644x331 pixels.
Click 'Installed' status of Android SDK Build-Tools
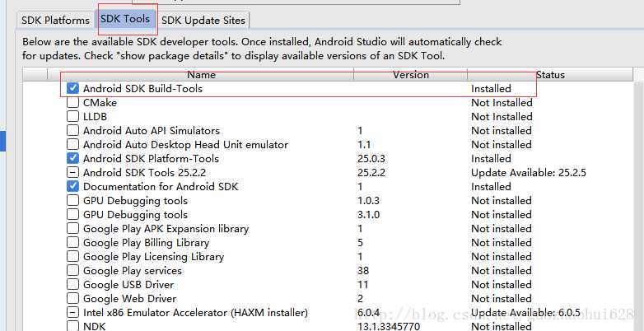click(491, 89)
